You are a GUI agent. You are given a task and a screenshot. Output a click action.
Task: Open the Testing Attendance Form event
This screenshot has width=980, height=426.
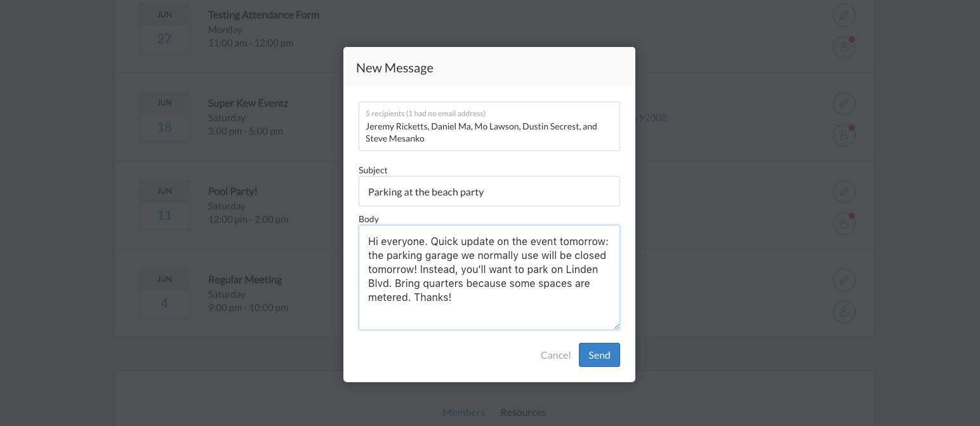click(x=263, y=15)
